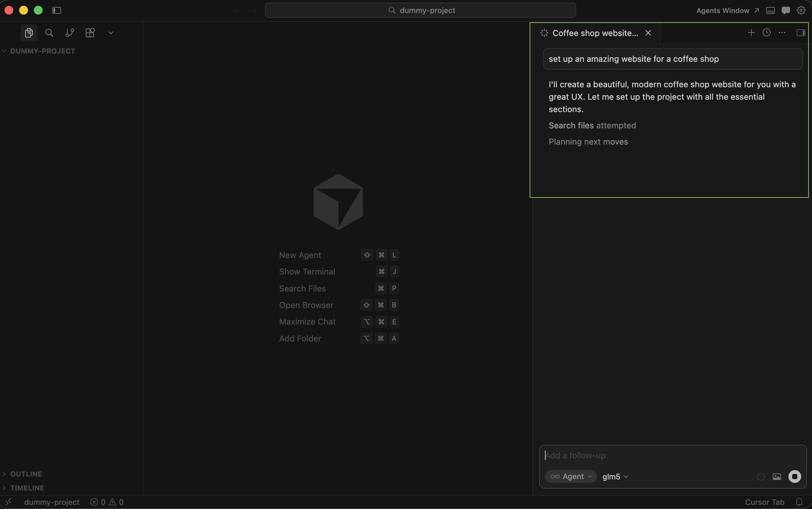The image size is (812, 509).
Task: Toggle the bottom panel layout icon
Action: [770, 11]
